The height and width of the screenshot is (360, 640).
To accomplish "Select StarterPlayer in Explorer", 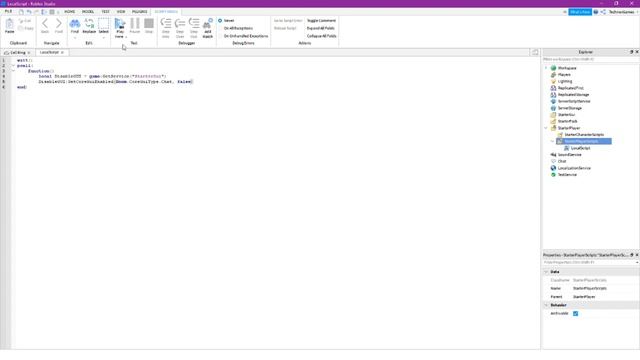I will [569, 128].
